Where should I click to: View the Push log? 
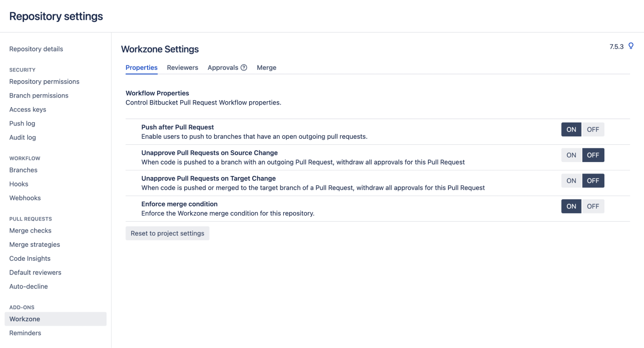tap(22, 123)
